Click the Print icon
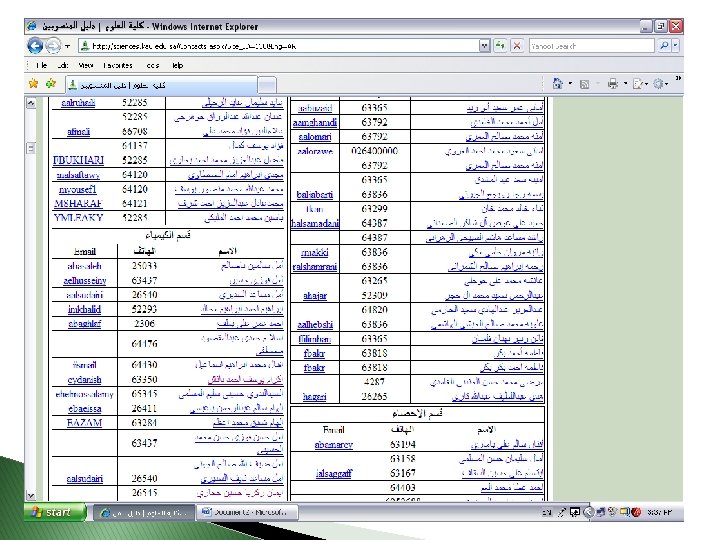 click(x=613, y=84)
